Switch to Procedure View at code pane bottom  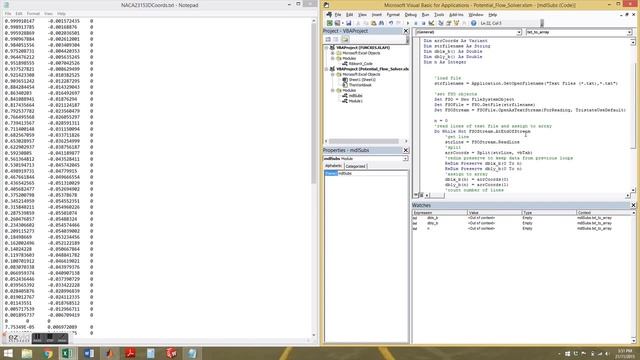416,195
